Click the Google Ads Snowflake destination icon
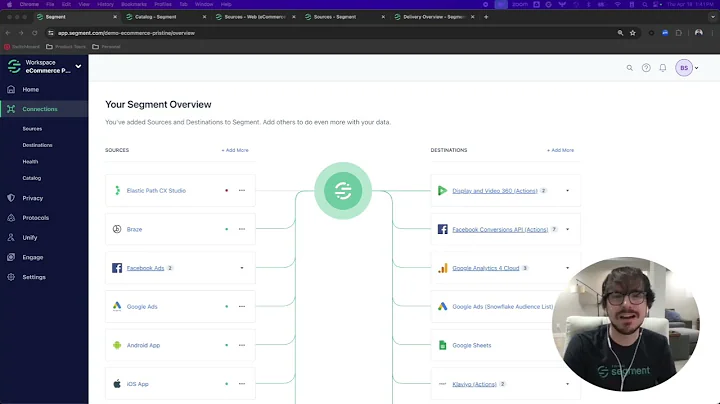This screenshot has height=404, width=720. click(x=442, y=306)
